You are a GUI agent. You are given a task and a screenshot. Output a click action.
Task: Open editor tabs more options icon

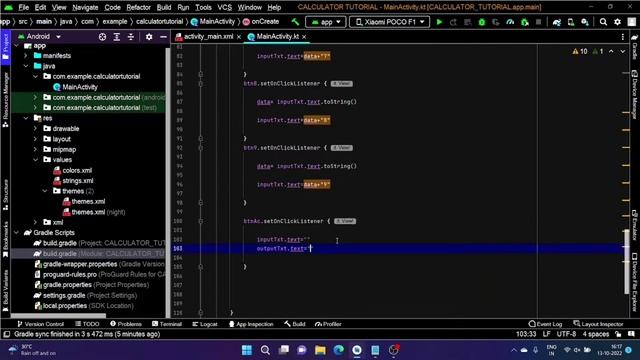tap(622, 37)
